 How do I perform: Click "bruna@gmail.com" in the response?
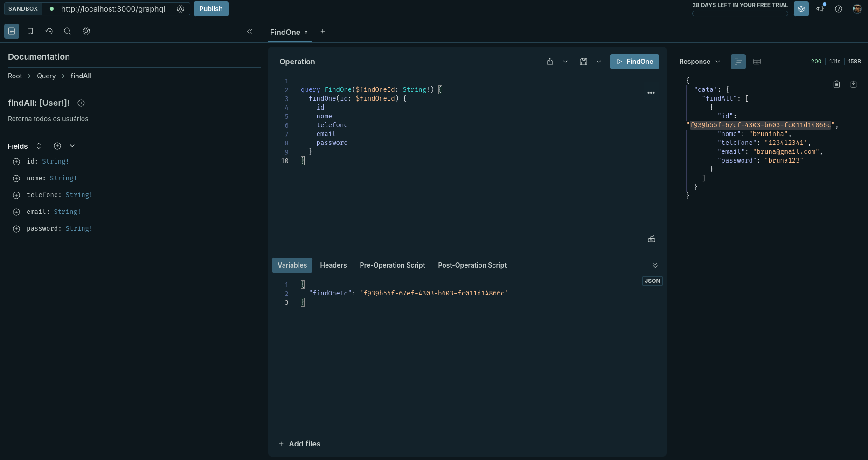(786, 151)
